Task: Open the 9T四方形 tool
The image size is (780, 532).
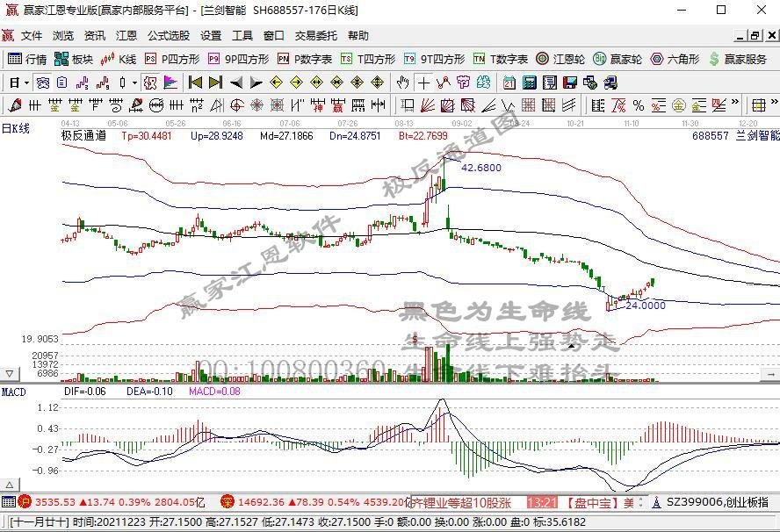Action: click(x=434, y=59)
